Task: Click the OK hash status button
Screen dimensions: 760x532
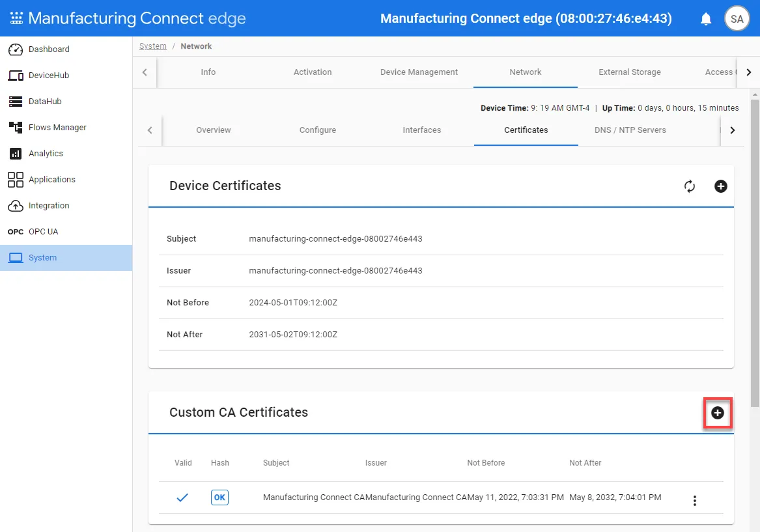Action: pyautogui.click(x=219, y=497)
